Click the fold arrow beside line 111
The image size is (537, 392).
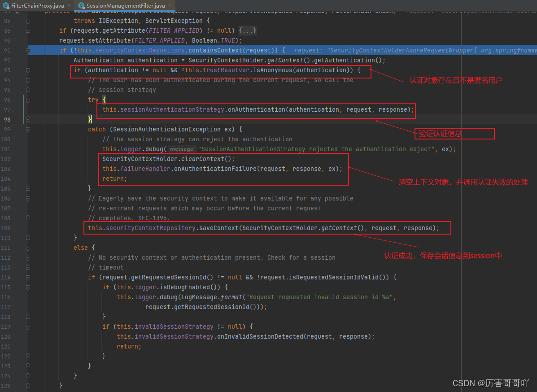(28, 248)
